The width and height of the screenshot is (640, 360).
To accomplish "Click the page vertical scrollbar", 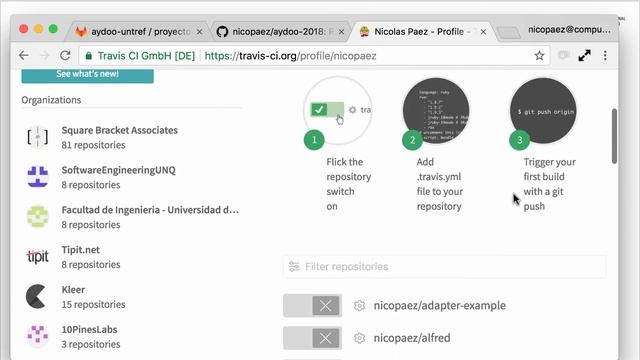I will 614,136.
